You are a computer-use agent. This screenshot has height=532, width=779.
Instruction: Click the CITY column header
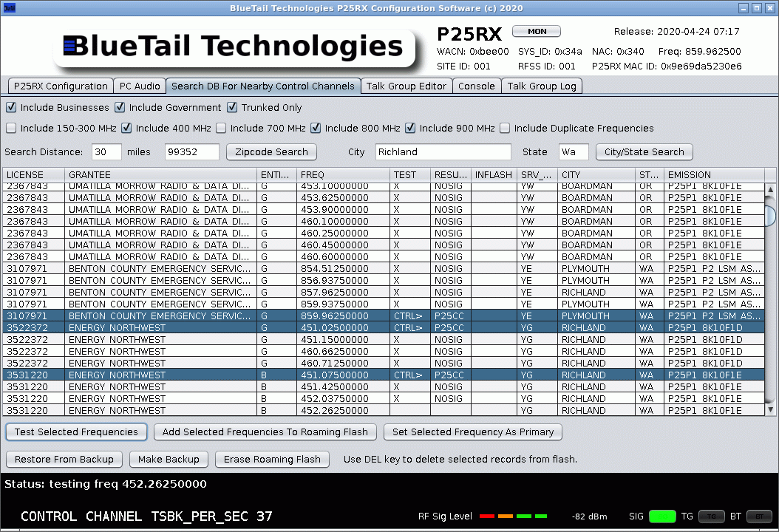pos(596,175)
